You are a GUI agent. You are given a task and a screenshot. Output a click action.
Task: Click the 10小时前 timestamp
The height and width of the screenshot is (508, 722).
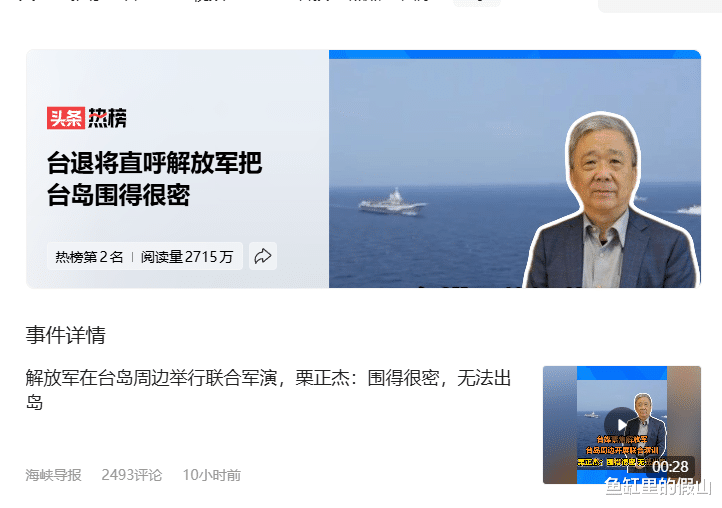click(212, 475)
